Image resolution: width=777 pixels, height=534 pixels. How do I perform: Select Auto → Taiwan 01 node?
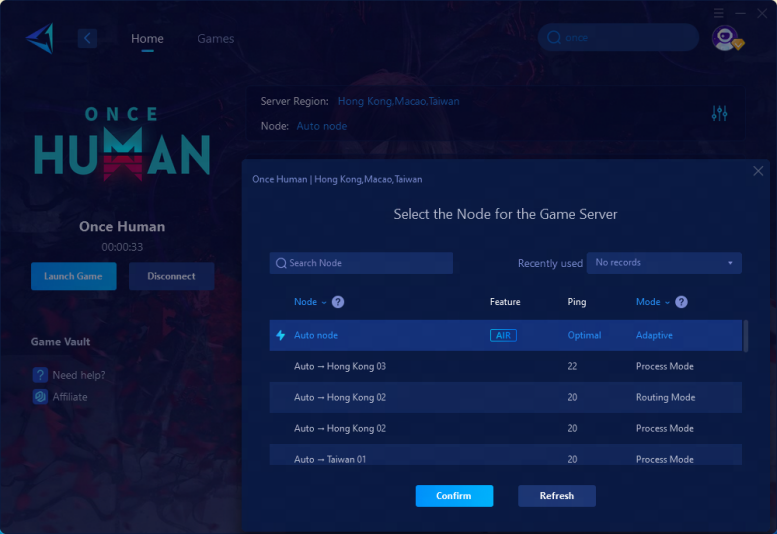pos(505,455)
